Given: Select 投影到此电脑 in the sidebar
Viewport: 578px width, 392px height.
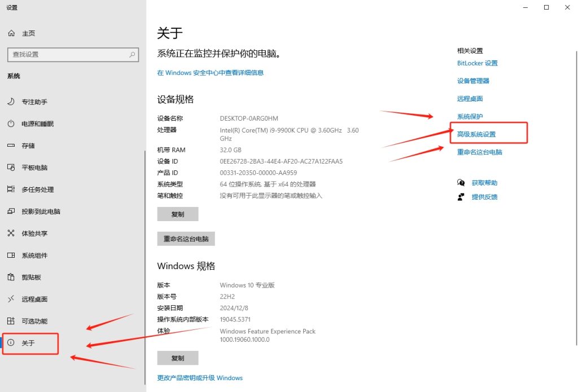Looking at the screenshot, I should coord(41,212).
